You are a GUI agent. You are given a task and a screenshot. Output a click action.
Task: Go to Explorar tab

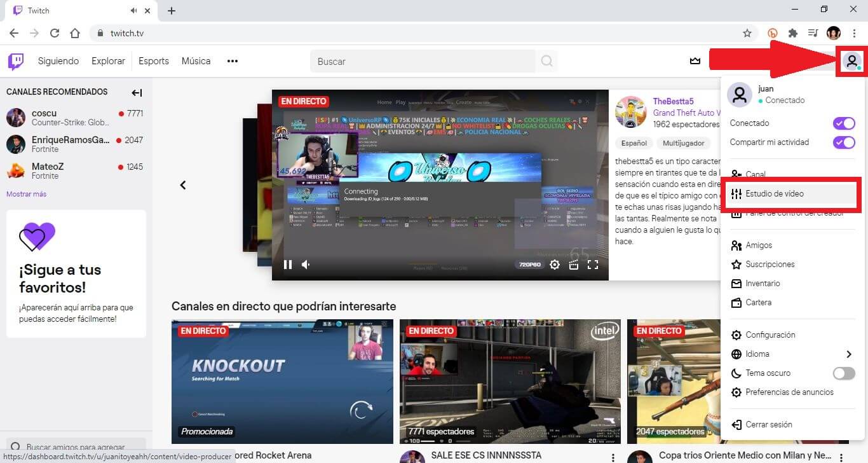coord(108,61)
